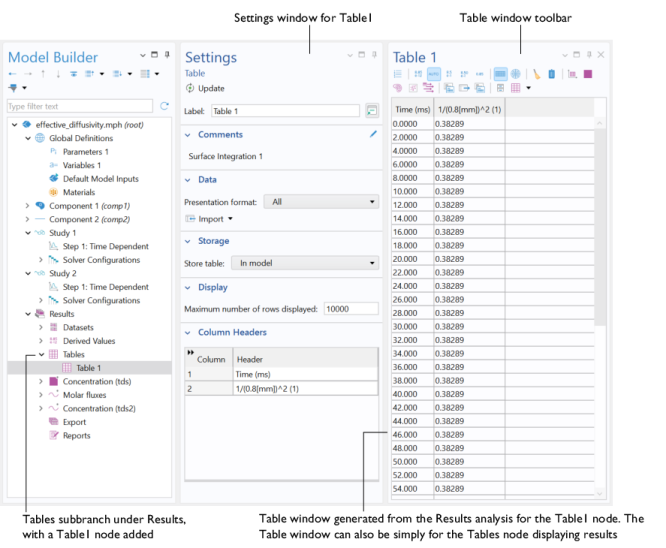This screenshot has width=666, height=548.
Task: Click the edit pencil icon in Comments
Action: pyautogui.click(x=373, y=134)
